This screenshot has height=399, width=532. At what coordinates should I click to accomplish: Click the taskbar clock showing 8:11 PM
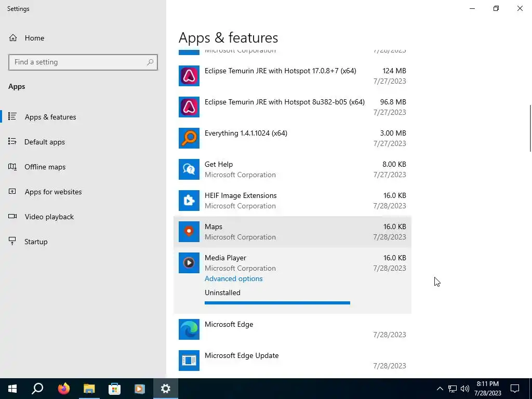pos(487,389)
